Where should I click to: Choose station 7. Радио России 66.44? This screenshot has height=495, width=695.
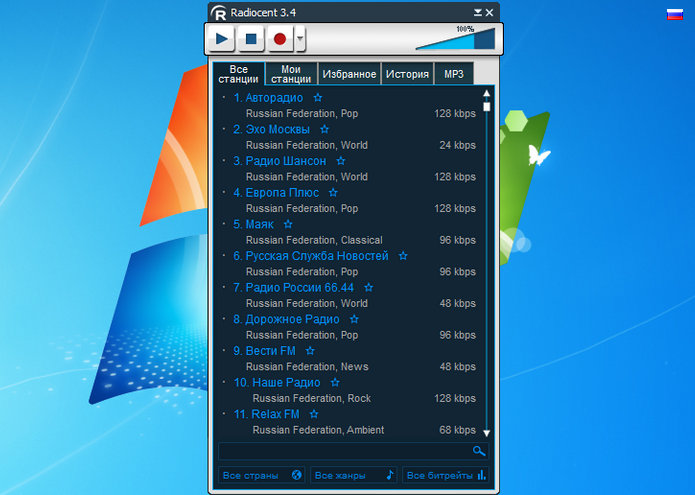(x=293, y=288)
